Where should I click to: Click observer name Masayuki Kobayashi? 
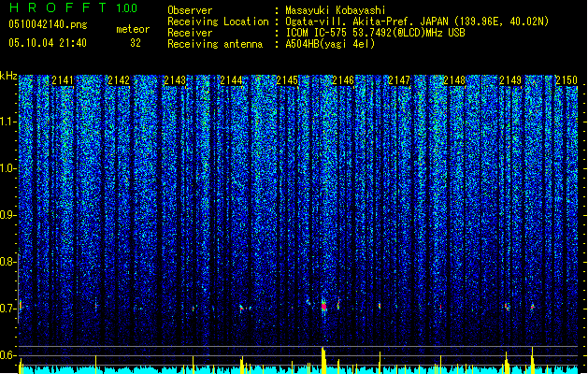coord(336,10)
